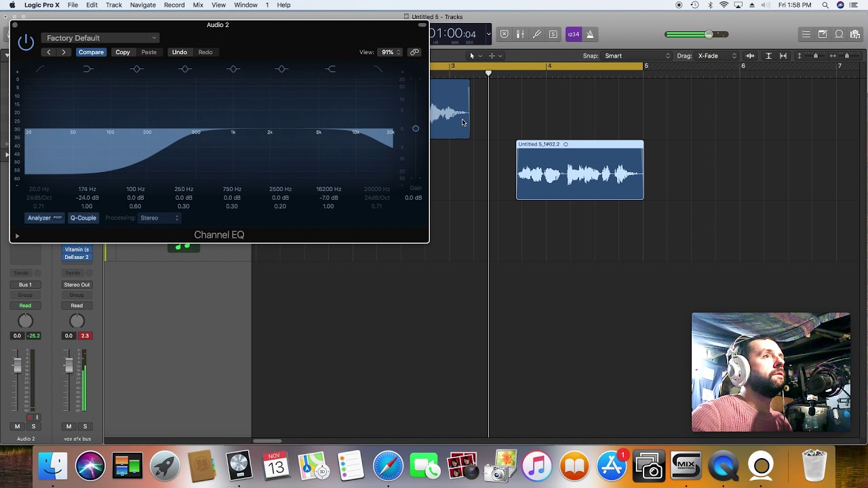Toggle the 750 Hz parametric band icon
Screen dimensions: 868x488
click(233, 69)
